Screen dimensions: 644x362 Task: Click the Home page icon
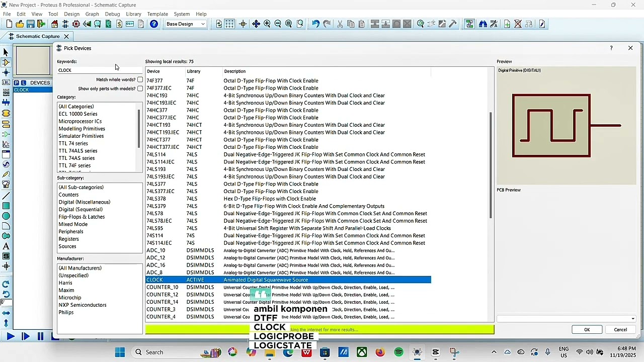[x=54, y=24]
